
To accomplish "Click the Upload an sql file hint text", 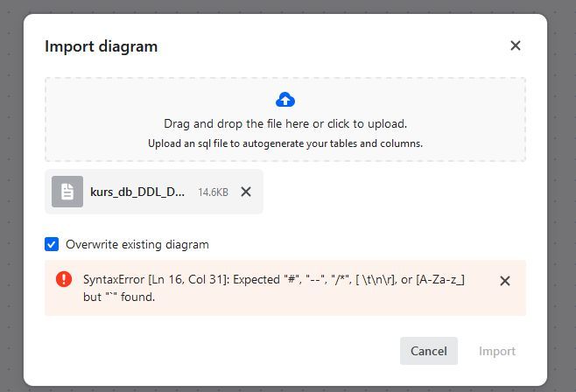I will (285, 143).
